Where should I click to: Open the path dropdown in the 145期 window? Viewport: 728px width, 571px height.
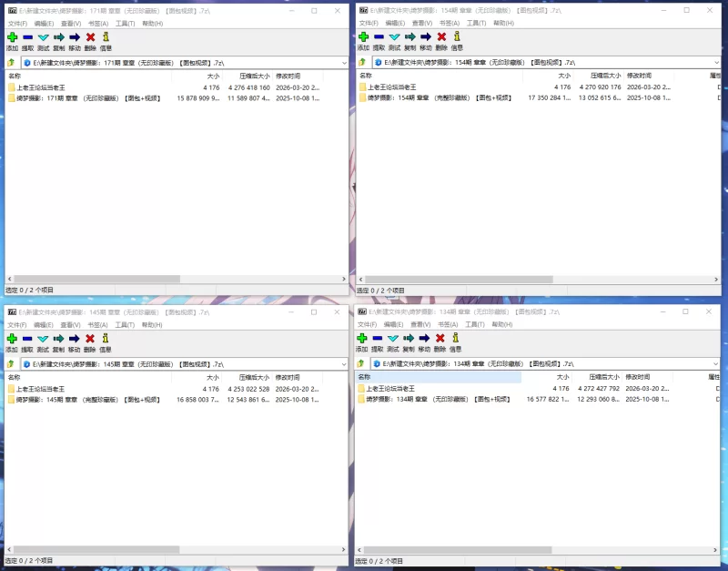[343, 363]
